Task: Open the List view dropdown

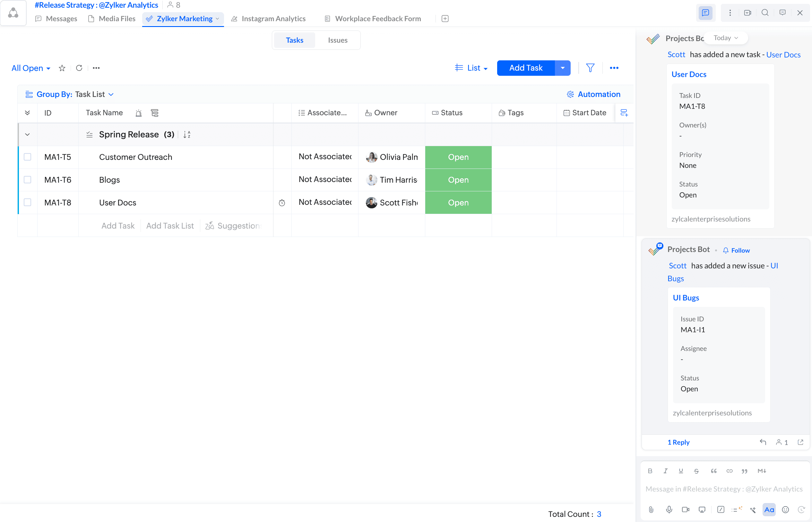Action: [x=471, y=68]
